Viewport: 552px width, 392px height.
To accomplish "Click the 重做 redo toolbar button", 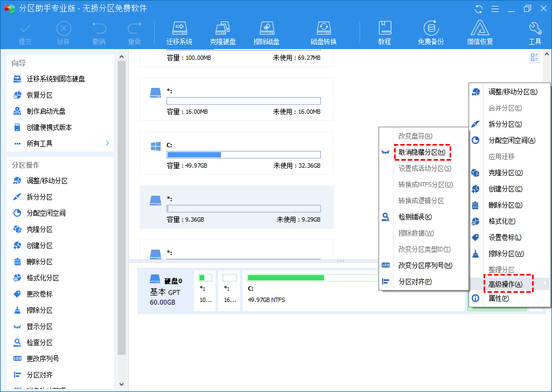I will coord(134,34).
